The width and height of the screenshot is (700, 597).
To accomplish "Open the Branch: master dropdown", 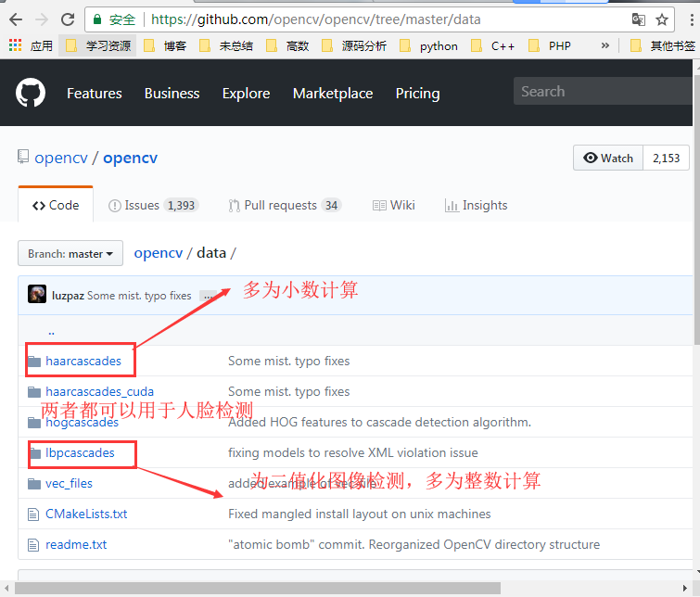I will point(70,254).
